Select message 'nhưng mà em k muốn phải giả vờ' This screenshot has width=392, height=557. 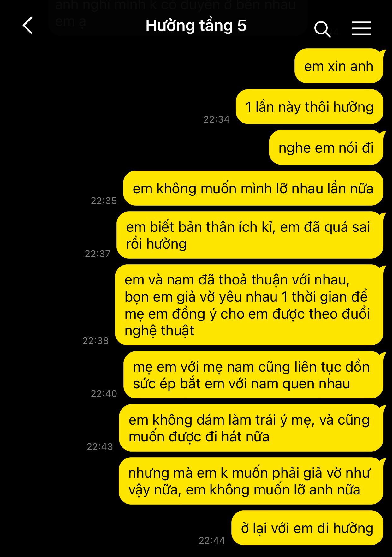tap(251, 481)
